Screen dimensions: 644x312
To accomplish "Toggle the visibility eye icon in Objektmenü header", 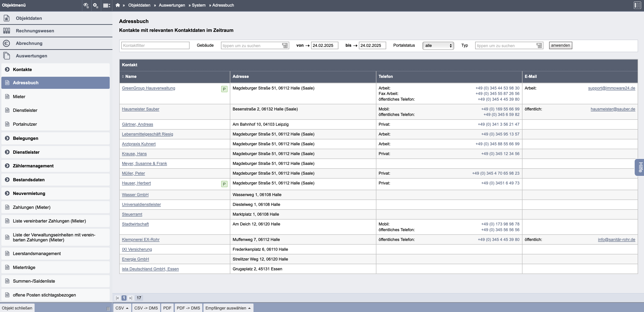I will coord(86,5).
